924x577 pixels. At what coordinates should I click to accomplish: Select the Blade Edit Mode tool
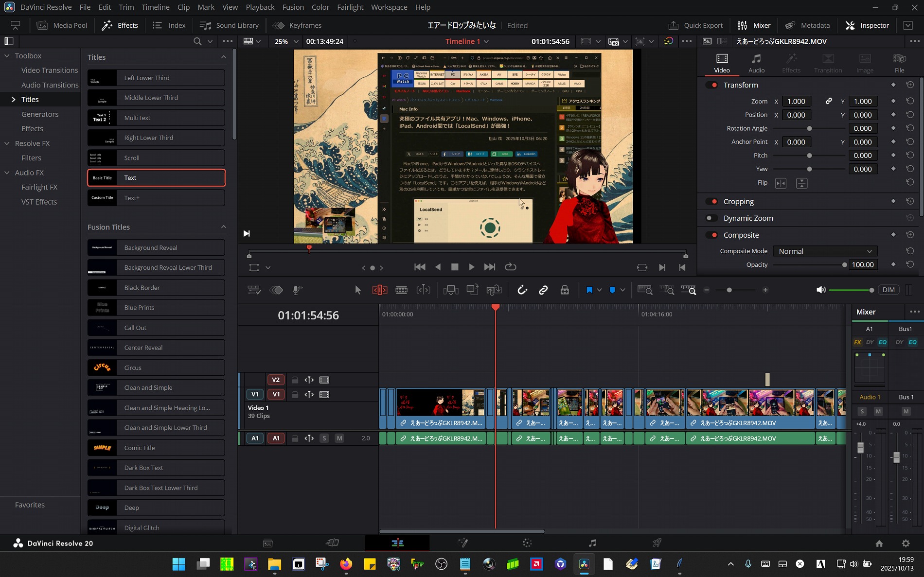tap(402, 290)
